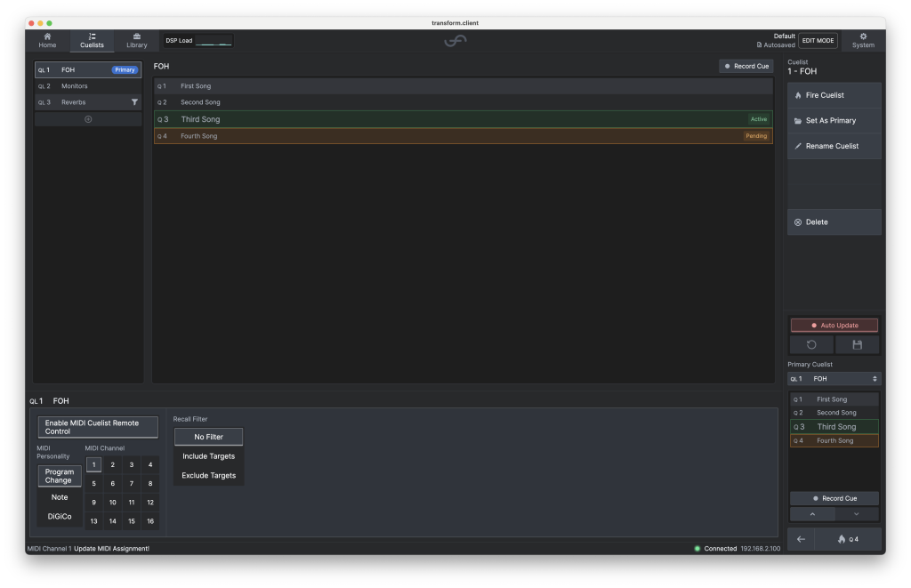Click the center logo icon
Viewport: 911px width, 588px height.
click(455, 41)
